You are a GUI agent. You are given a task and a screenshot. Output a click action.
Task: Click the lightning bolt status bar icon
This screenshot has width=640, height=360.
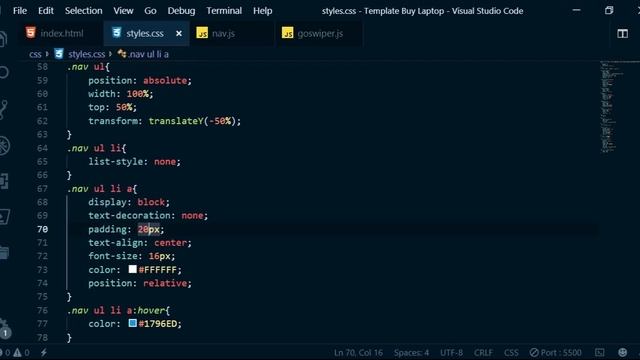44,353
